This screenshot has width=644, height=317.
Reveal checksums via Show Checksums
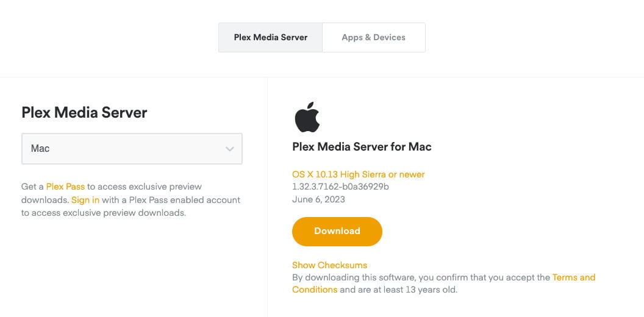pos(329,265)
